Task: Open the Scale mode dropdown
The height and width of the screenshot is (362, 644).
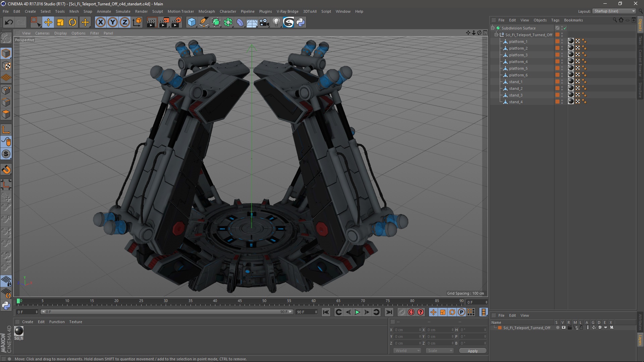Action: click(x=440, y=351)
